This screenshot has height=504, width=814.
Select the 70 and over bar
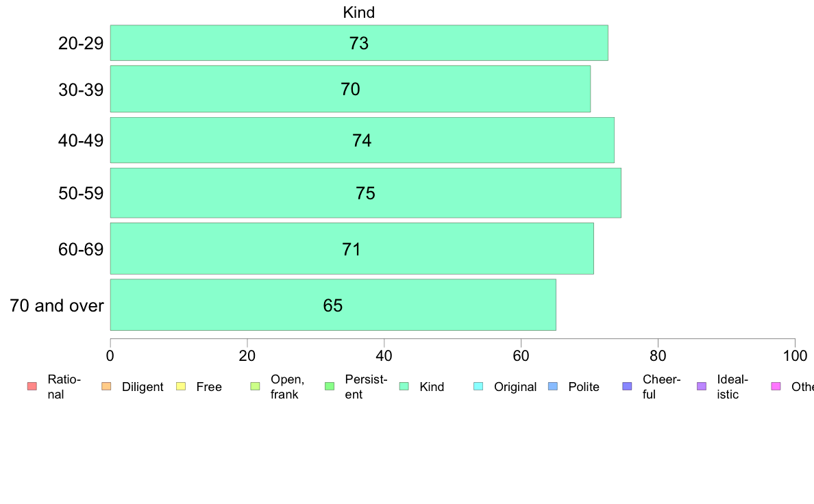coord(333,305)
